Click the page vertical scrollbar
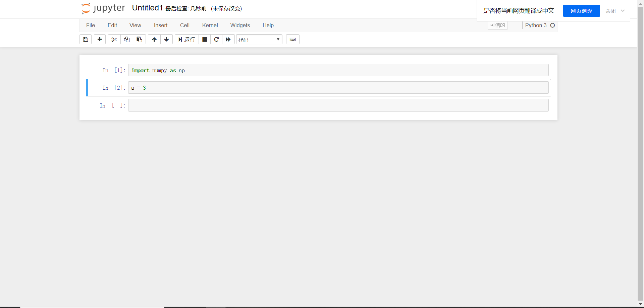Screen dimensions: 644x308 (640, 154)
